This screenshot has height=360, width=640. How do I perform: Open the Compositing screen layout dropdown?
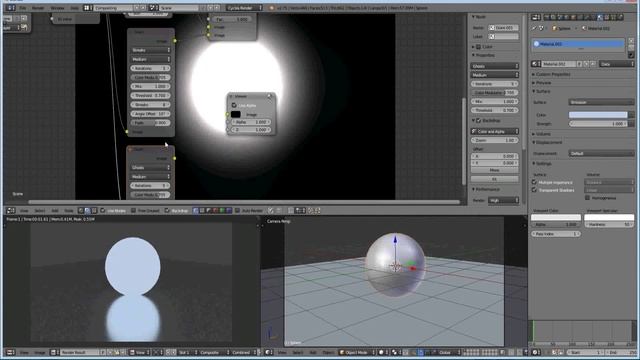(x=113, y=8)
